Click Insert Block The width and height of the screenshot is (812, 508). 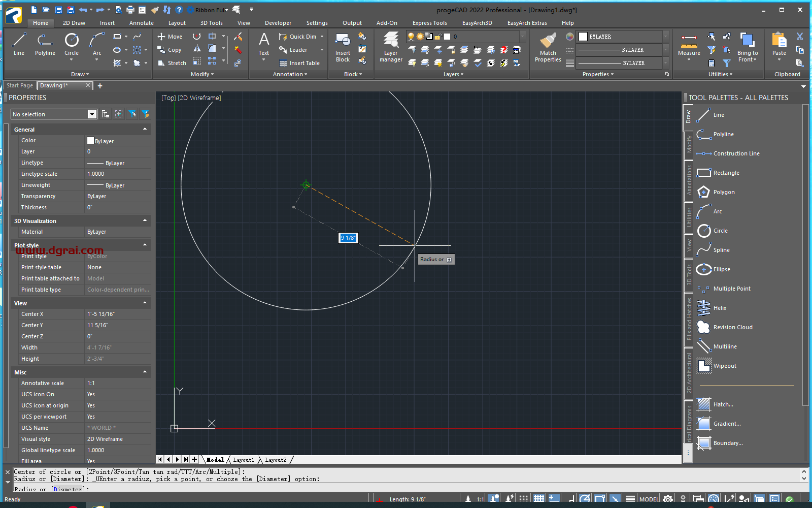coord(343,48)
